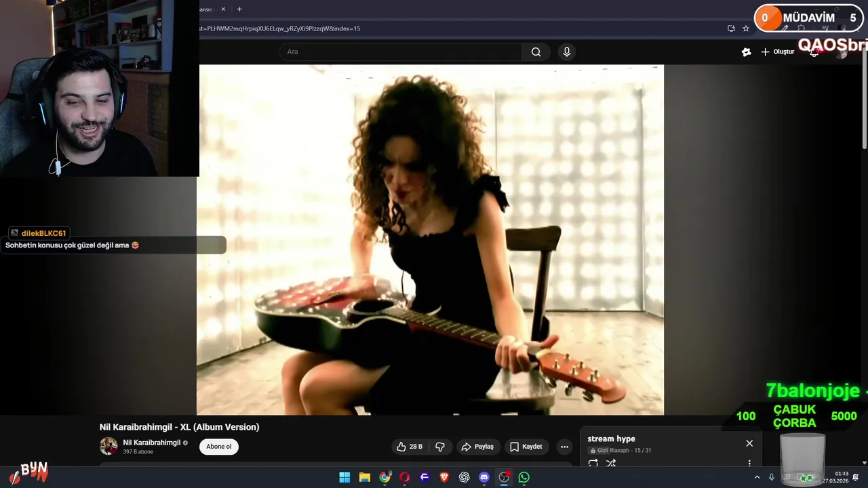Open the purple F app in taskbar
Image resolution: width=868 pixels, height=488 pixels.
pyautogui.click(x=425, y=477)
